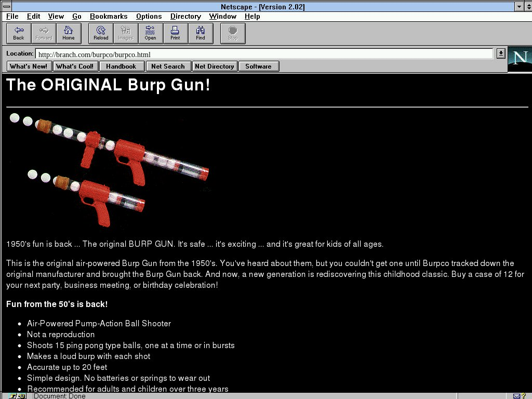Click the mail envelope icon in status bar
This screenshot has width=532, height=399.
pos(517,396)
